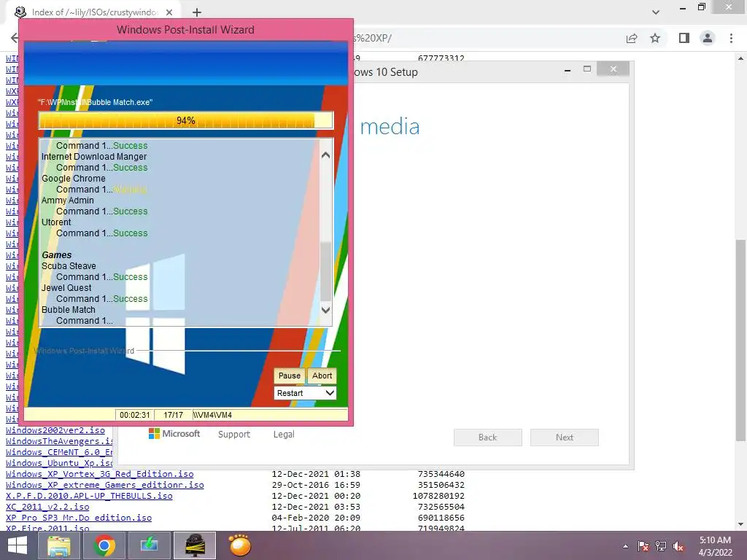The height and width of the screenshot is (560, 747).
Task: Open the clock showing 5:10 AM
Action: pyautogui.click(x=715, y=546)
